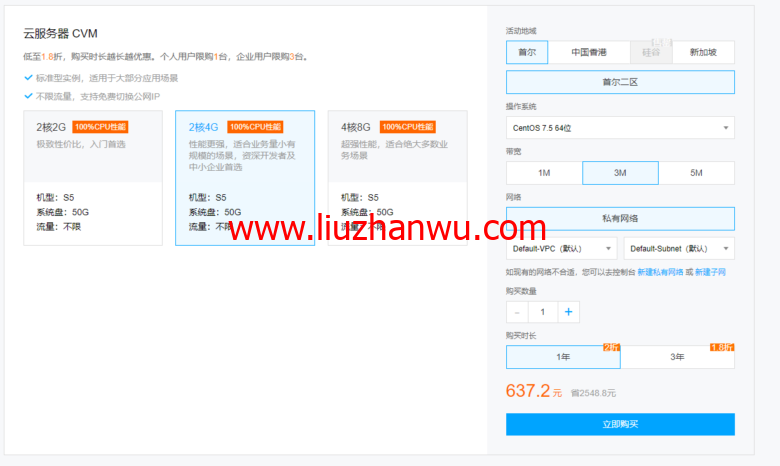Choose the 首尔二区 availability zone

tap(620, 82)
